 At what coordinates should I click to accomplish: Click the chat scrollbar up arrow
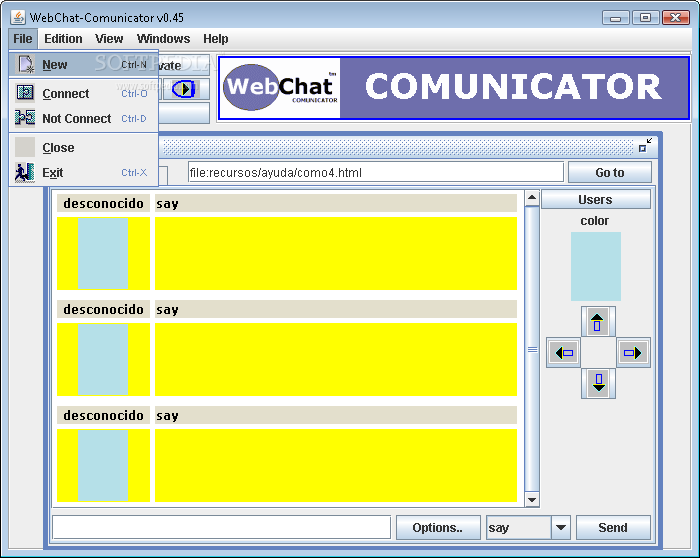point(532,197)
